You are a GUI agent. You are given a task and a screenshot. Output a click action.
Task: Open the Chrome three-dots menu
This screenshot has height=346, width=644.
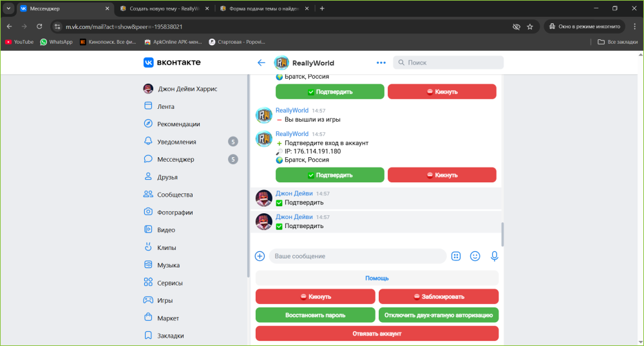[x=634, y=26]
